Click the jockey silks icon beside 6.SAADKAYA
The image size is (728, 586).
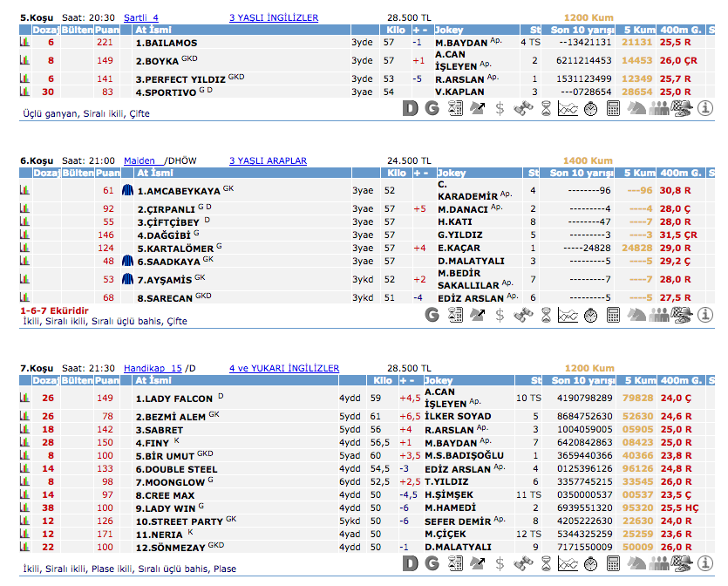click(x=128, y=261)
